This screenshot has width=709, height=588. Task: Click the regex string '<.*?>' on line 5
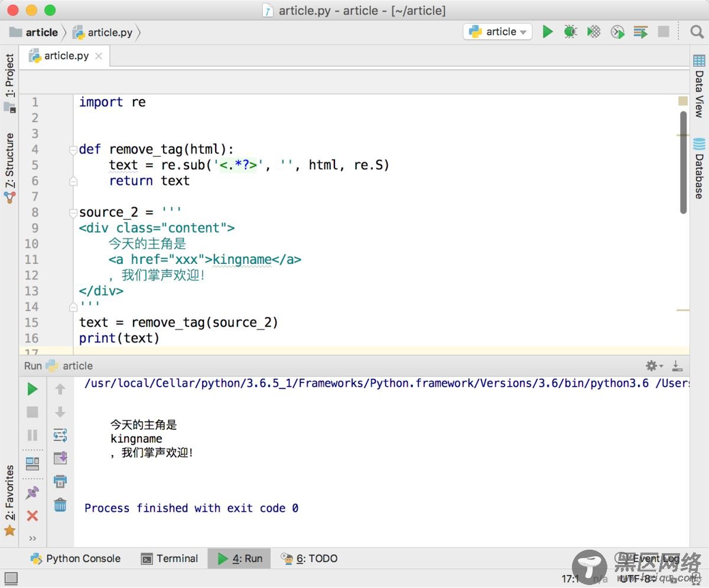[x=239, y=165]
